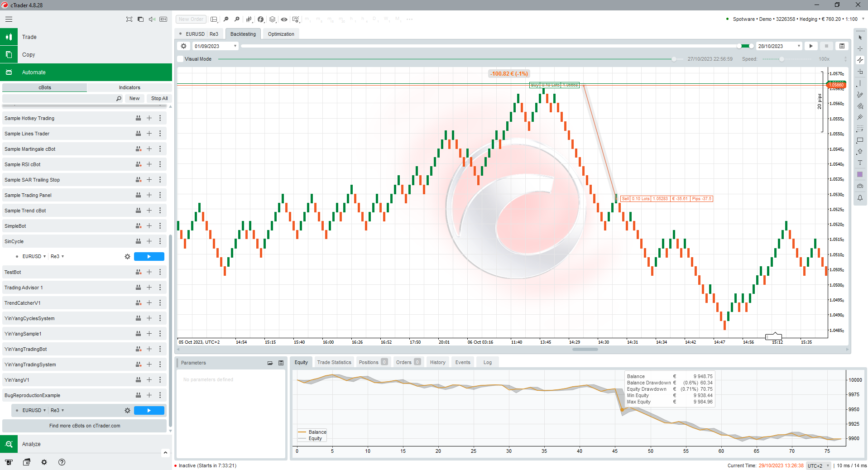This screenshot has height=470, width=868.
Task: Open the backtest end date dropdown
Action: point(799,46)
